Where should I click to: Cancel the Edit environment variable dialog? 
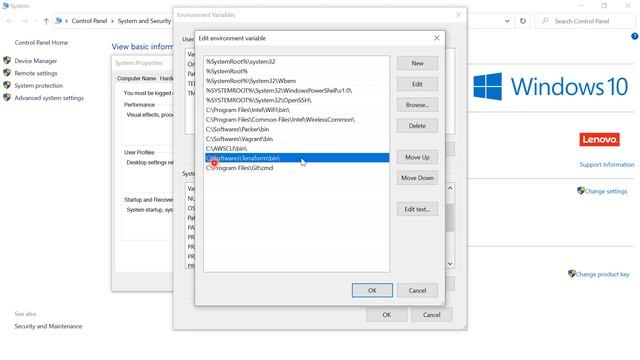417,291
